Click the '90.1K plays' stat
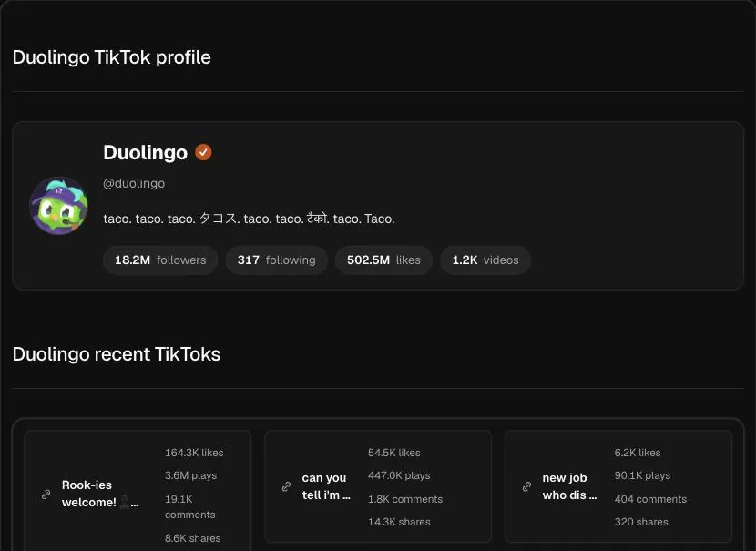Image resolution: width=756 pixels, height=551 pixels. click(x=642, y=475)
